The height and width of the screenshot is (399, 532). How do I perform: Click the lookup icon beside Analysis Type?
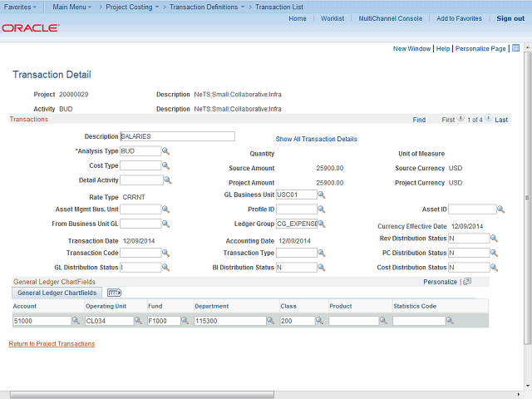tap(166, 151)
